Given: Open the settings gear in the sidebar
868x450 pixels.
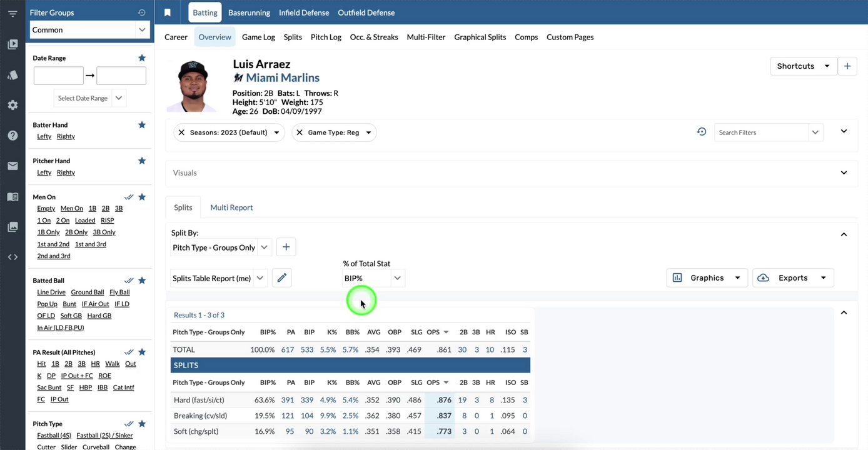Looking at the screenshot, I should 13,105.
